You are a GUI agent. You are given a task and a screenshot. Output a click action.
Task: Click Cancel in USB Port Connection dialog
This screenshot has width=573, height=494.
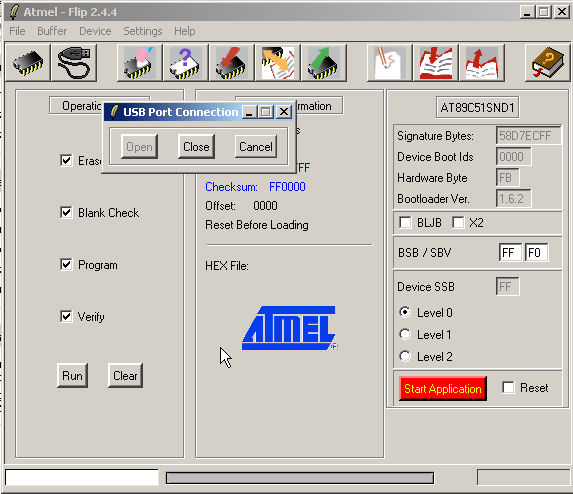(256, 147)
